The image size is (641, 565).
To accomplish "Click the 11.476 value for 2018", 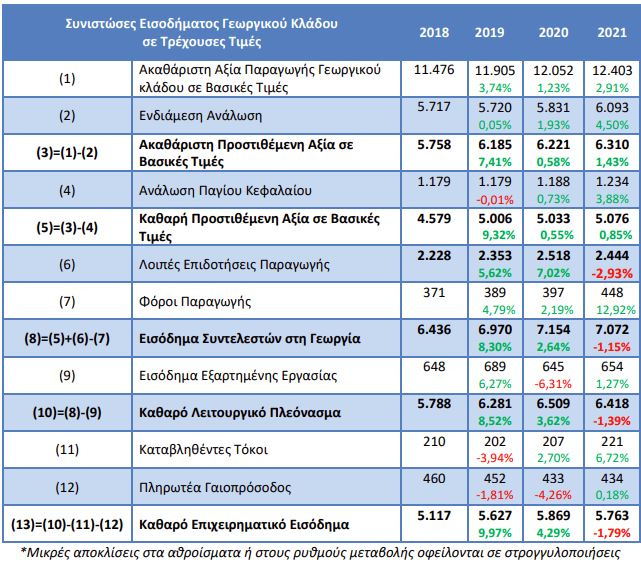I will [x=434, y=70].
